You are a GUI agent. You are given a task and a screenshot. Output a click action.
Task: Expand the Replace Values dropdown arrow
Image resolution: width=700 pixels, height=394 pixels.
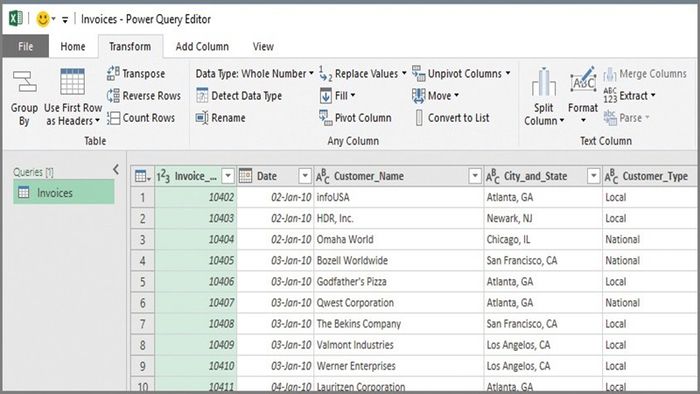coord(404,73)
